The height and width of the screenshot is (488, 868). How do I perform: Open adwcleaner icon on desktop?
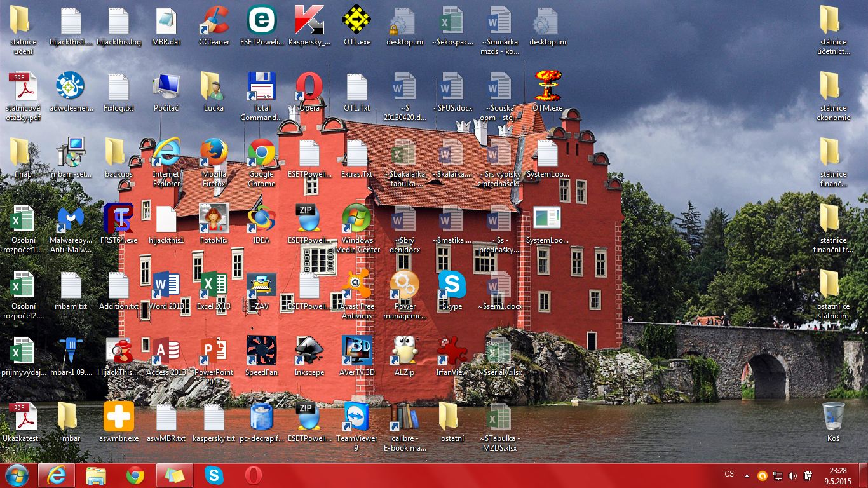tap(71, 92)
